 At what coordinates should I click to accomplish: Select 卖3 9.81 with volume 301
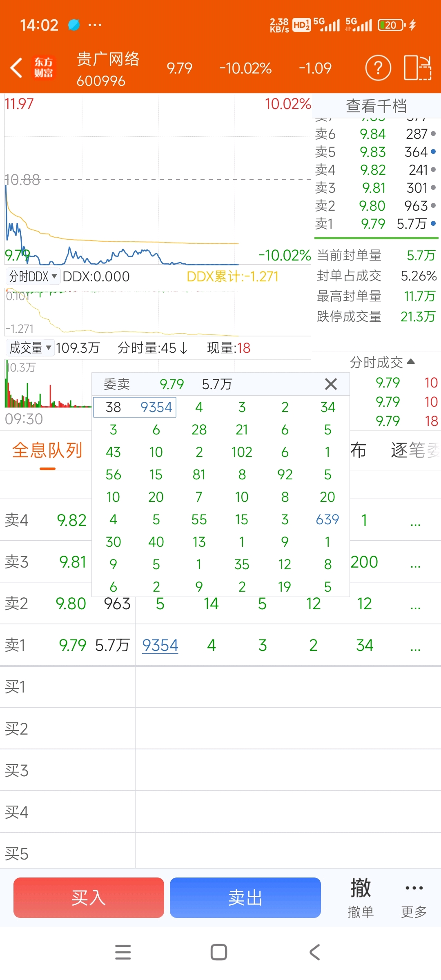tap(376, 188)
